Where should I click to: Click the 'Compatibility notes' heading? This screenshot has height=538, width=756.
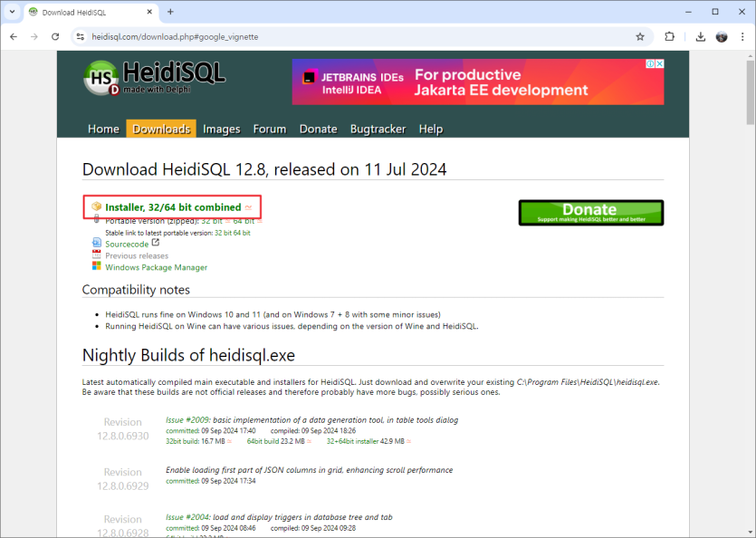click(136, 290)
